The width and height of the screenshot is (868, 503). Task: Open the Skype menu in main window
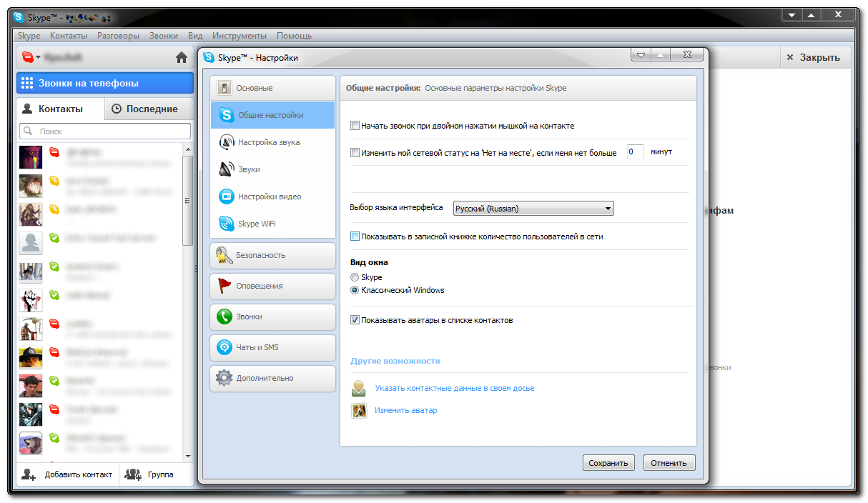[29, 36]
